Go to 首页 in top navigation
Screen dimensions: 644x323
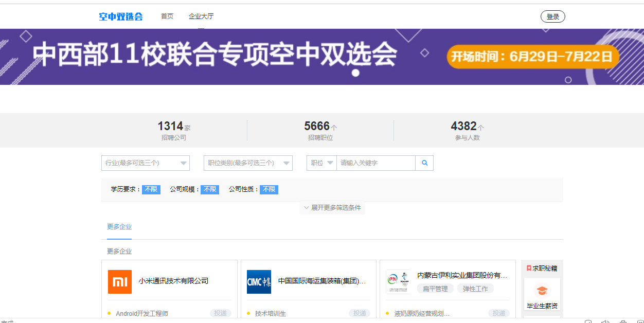[x=167, y=16]
